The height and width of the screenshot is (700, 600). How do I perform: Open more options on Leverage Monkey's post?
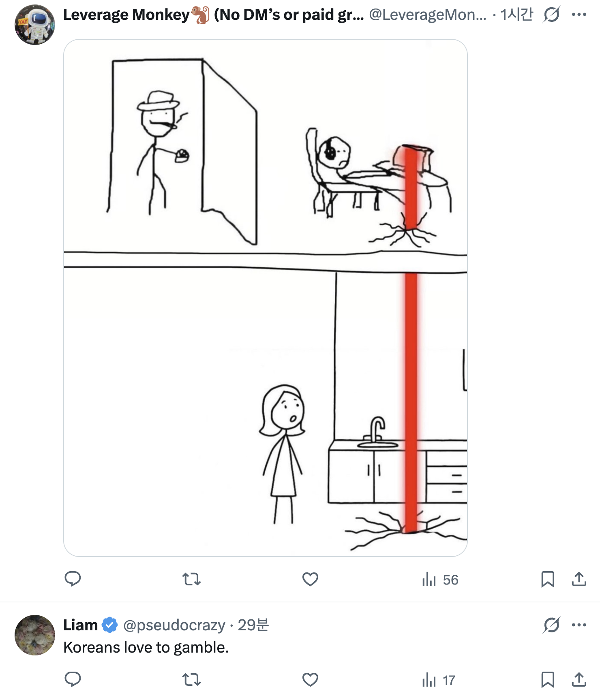579,15
